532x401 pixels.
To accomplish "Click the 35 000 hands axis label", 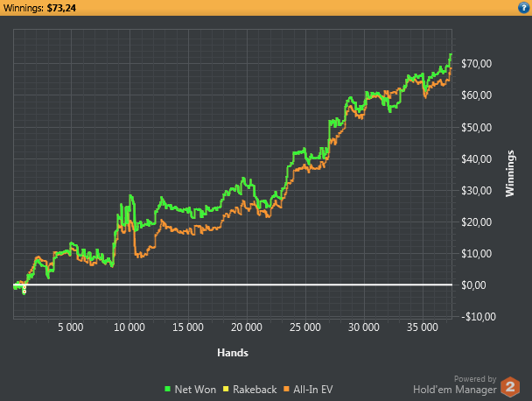I will 423,327.
